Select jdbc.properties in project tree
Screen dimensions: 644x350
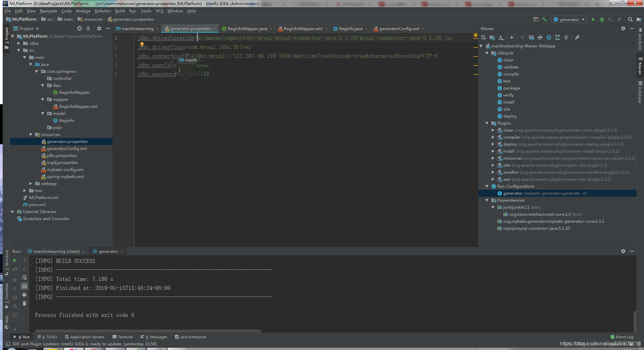[x=62, y=156]
